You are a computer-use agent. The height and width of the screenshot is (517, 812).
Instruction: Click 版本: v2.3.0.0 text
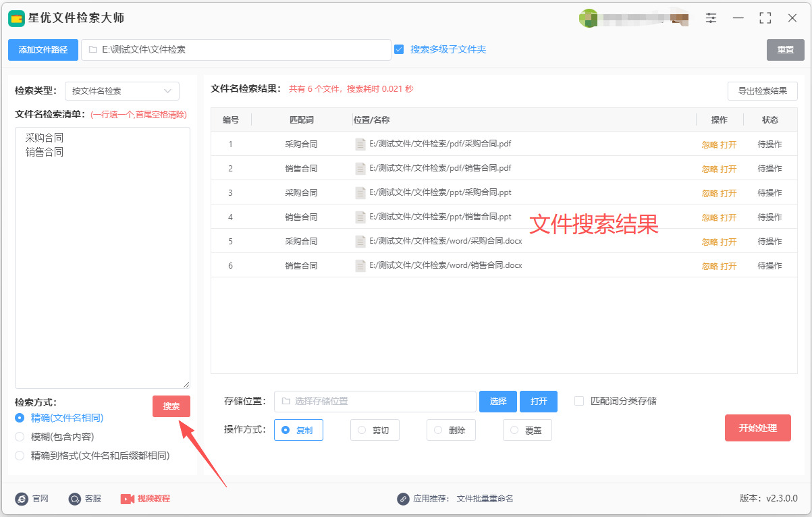(x=769, y=499)
